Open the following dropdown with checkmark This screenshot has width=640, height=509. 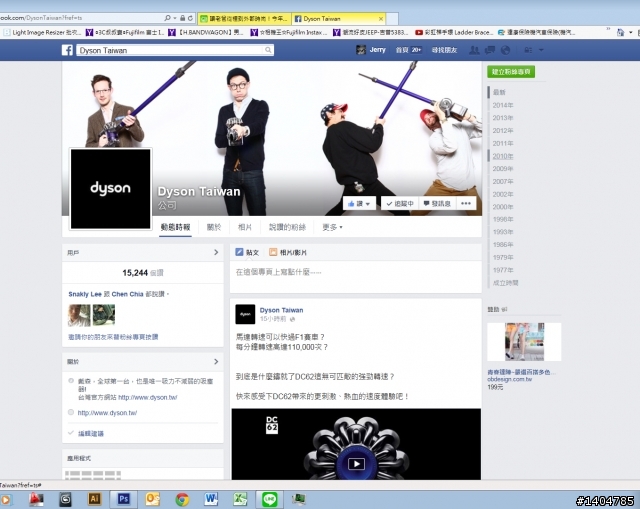tap(400, 203)
